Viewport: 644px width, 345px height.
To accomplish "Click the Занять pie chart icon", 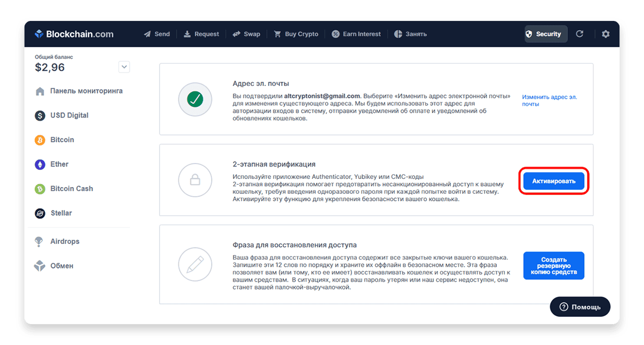I will point(398,34).
